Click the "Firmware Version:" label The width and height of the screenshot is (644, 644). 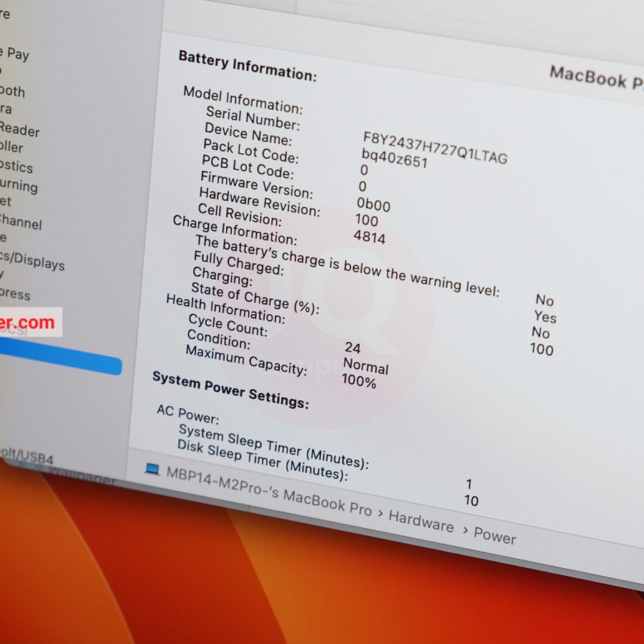tap(257, 185)
